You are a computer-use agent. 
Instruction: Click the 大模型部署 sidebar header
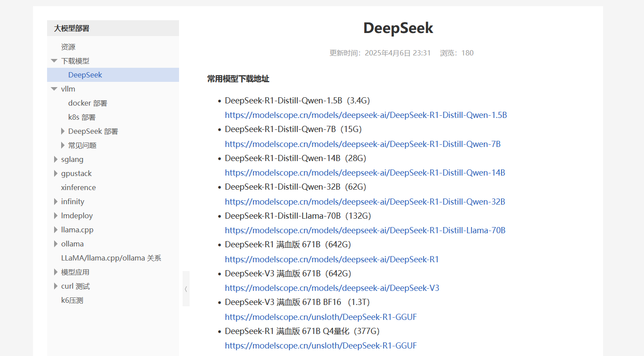[x=113, y=28]
